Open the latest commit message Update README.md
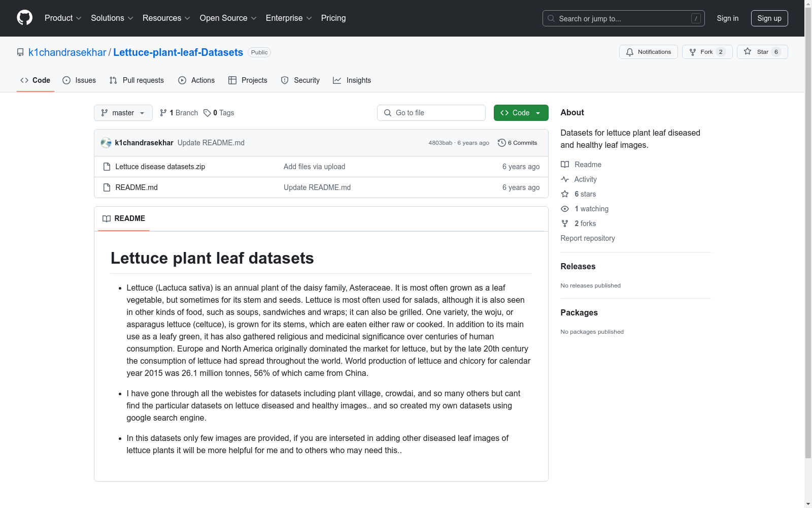Viewport: 812px width, 508px height. tap(211, 143)
